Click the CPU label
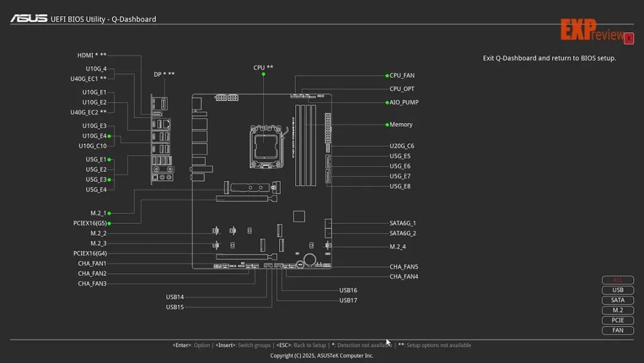644x363 pixels. coord(264,67)
